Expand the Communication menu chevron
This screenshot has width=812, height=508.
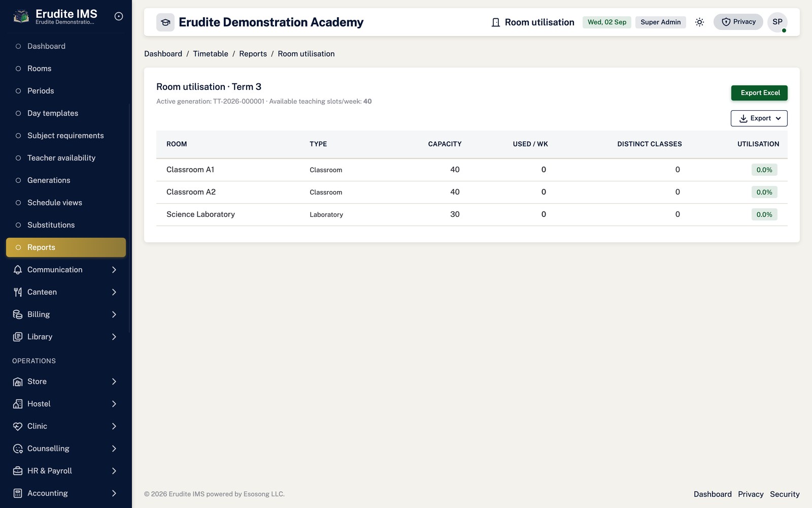click(114, 270)
